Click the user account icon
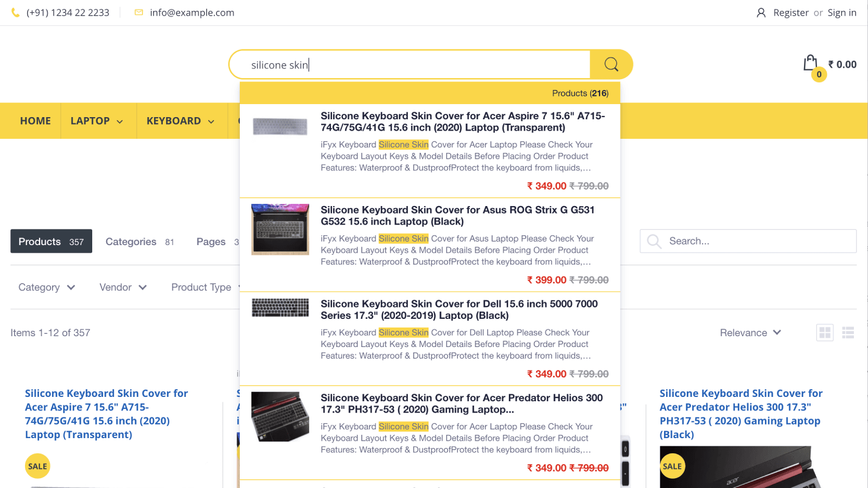 pos(761,12)
